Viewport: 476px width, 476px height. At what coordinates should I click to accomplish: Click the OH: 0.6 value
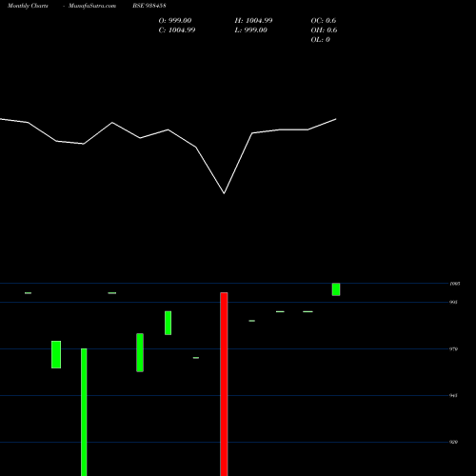(324, 30)
